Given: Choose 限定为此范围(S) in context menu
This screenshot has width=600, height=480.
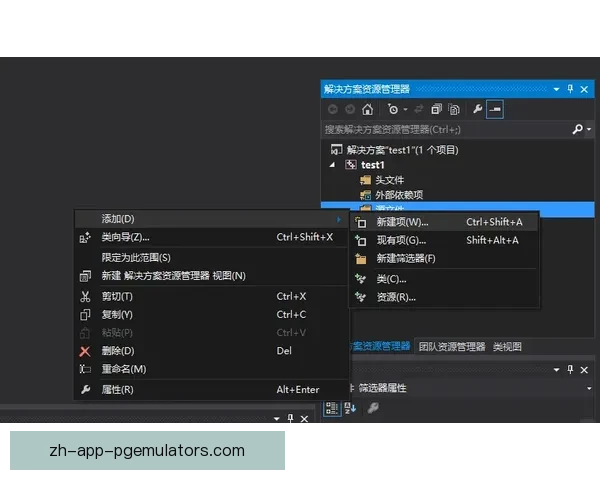Looking at the screenshot, I should click(x=211, y=258).
